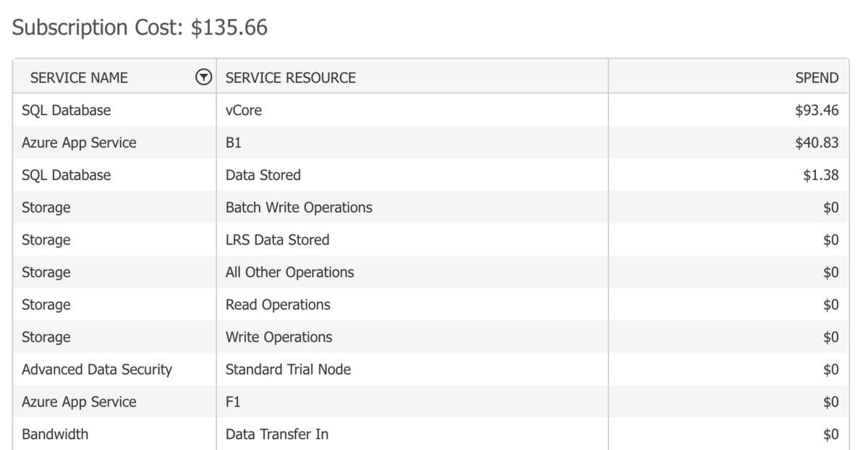Click the LRS Data Stored cell

coord(277,240)
